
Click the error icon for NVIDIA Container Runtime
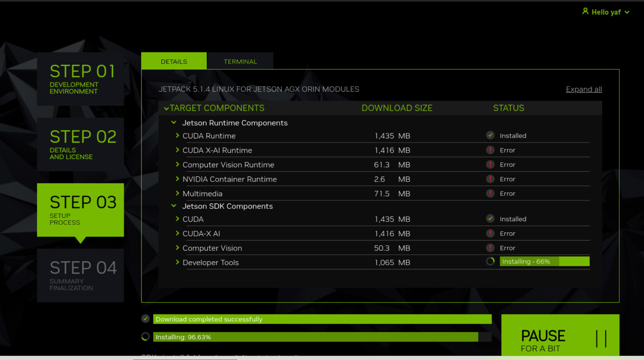(490, 179)
